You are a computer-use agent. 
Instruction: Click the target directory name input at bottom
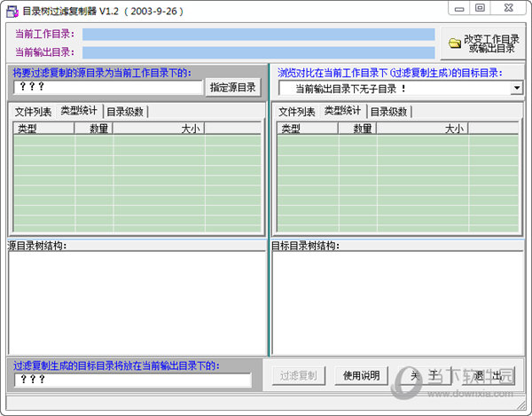pos(133,380)
